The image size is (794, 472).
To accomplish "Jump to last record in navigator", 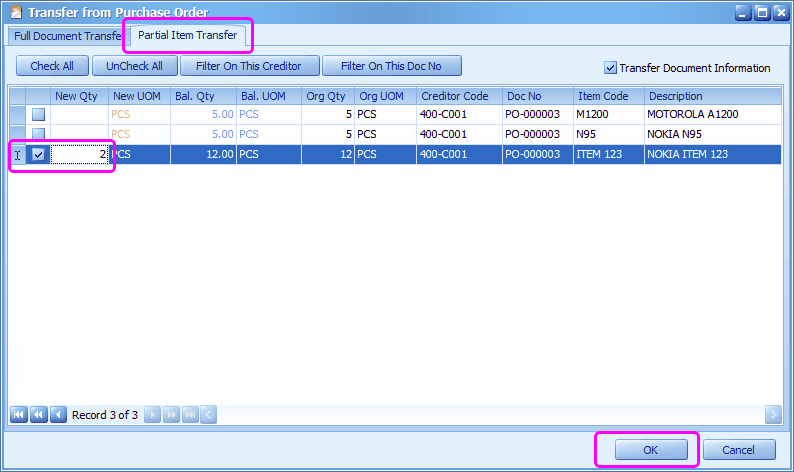I will 190,414.
